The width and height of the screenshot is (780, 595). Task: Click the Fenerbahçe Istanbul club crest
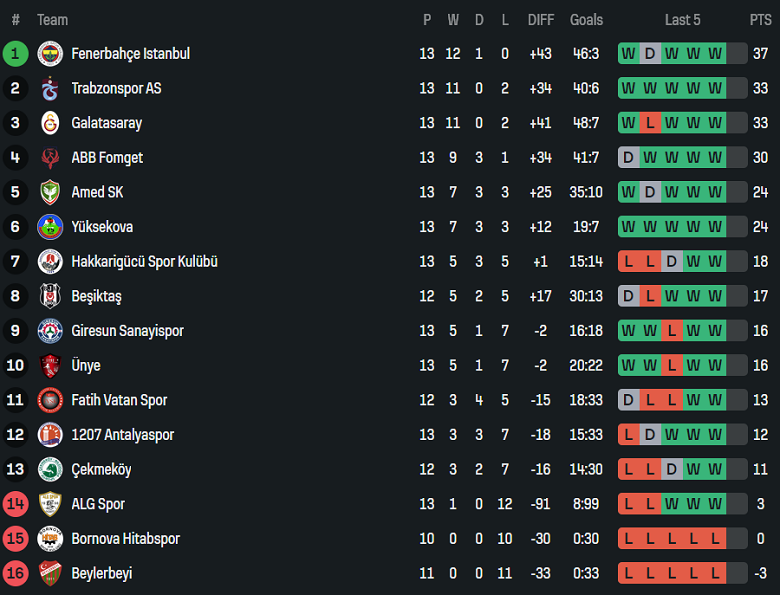[50, 54]
